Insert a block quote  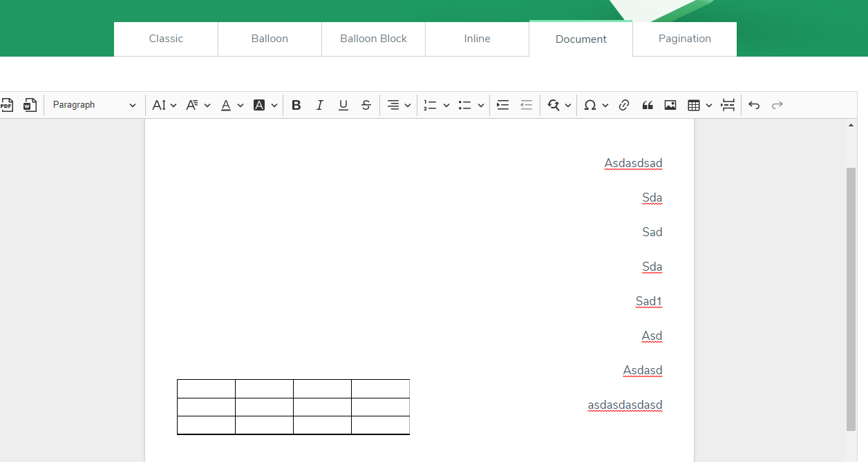[x=648, y=104]
